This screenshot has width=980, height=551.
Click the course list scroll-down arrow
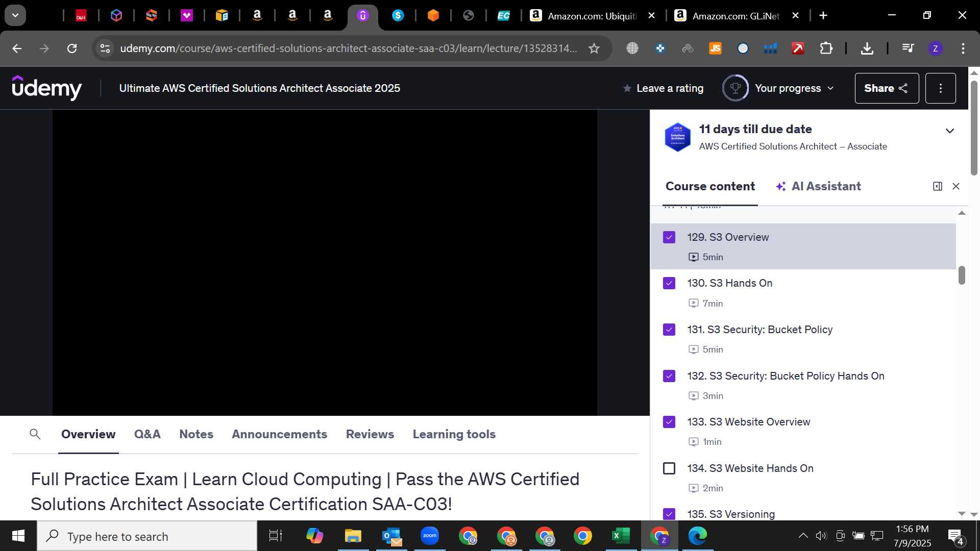(962, 514)
